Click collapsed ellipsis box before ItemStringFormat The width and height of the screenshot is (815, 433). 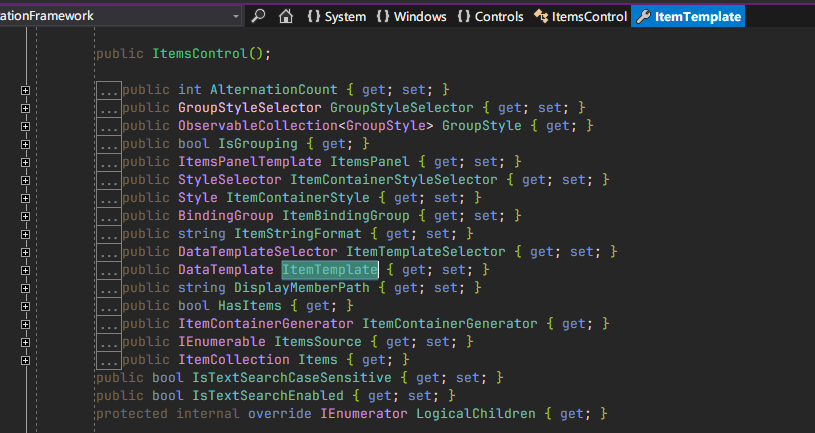click(109, 234)
